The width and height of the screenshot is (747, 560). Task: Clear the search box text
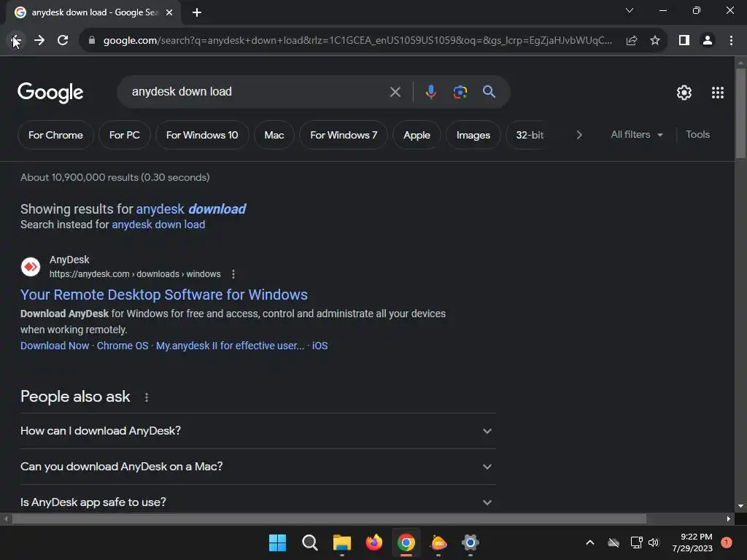point(395,91)
